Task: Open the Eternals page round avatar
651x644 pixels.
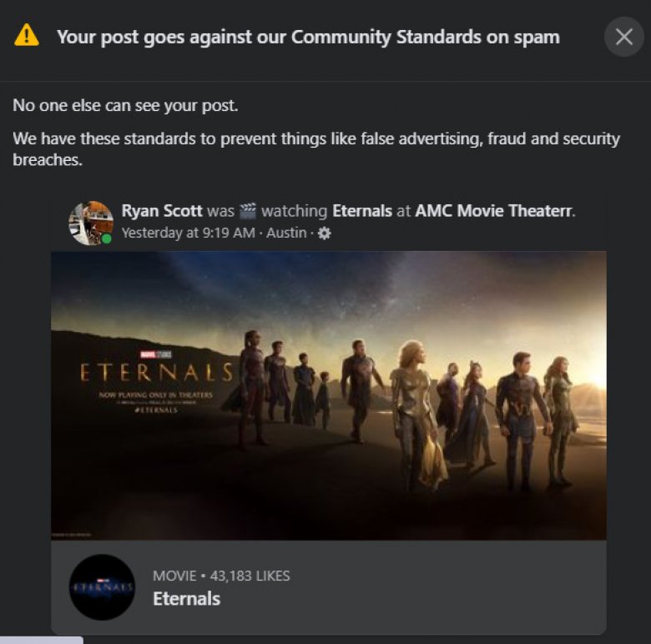Action: [102, 587]
